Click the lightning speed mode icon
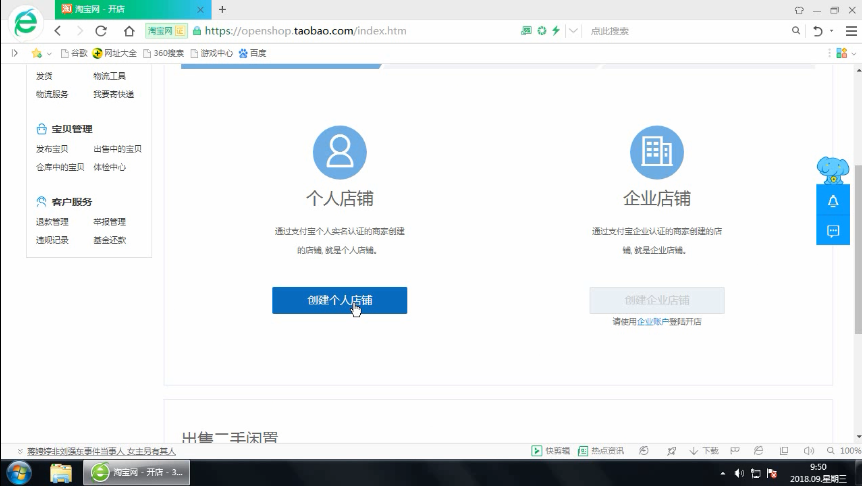The width and height of the screenshot is (862, 486). tap(556, 31)
